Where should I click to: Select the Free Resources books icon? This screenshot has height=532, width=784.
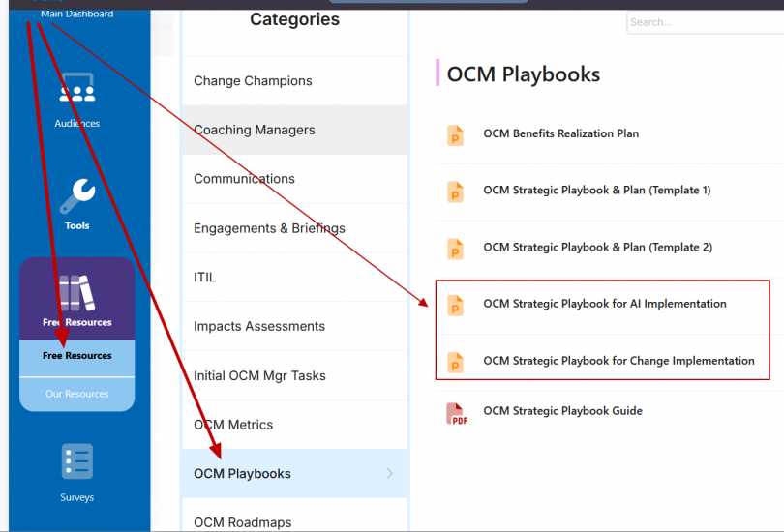76,293
